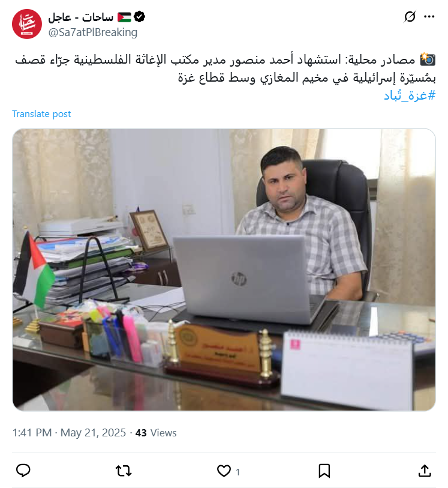The height and width of the screenshot is (488, 448).
Task: Like the post with heart icon
Action: (224, 471)
